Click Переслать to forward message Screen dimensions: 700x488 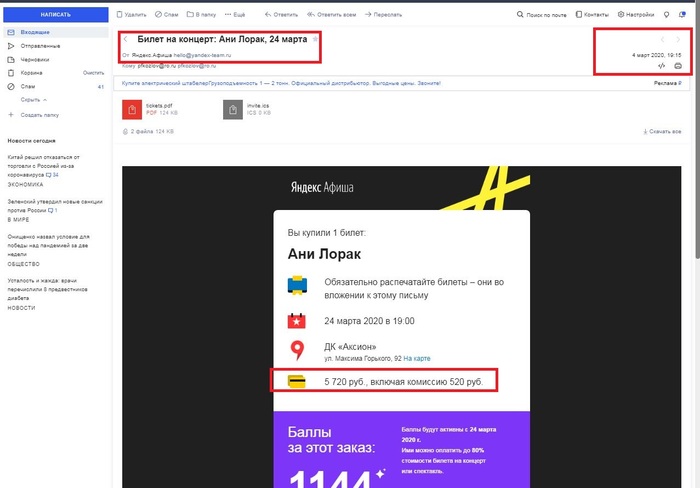click(383, 15)
